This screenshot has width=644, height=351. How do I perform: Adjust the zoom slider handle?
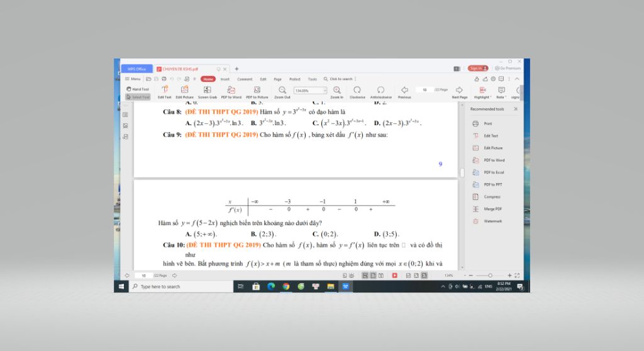(489, 276)
